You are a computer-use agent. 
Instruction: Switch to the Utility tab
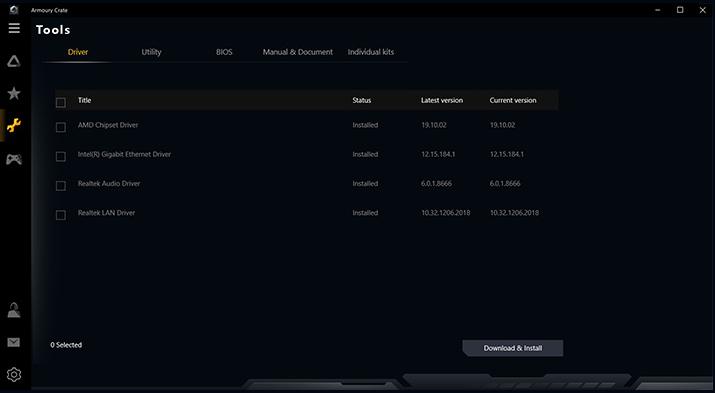151,52
